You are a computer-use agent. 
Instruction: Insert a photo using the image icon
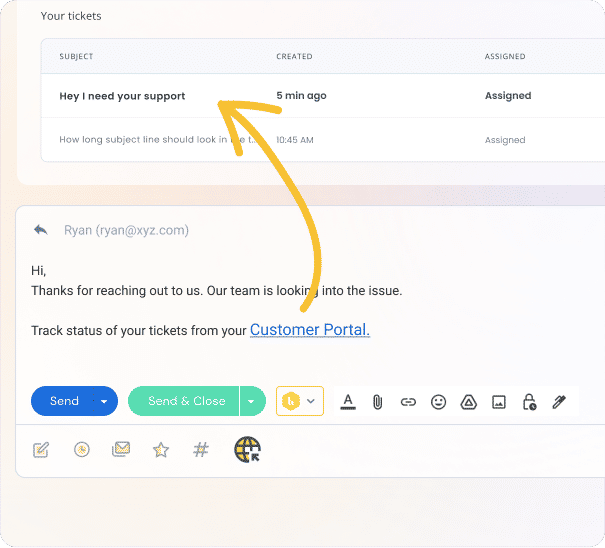pyautogui.click(x=499, y=402)
